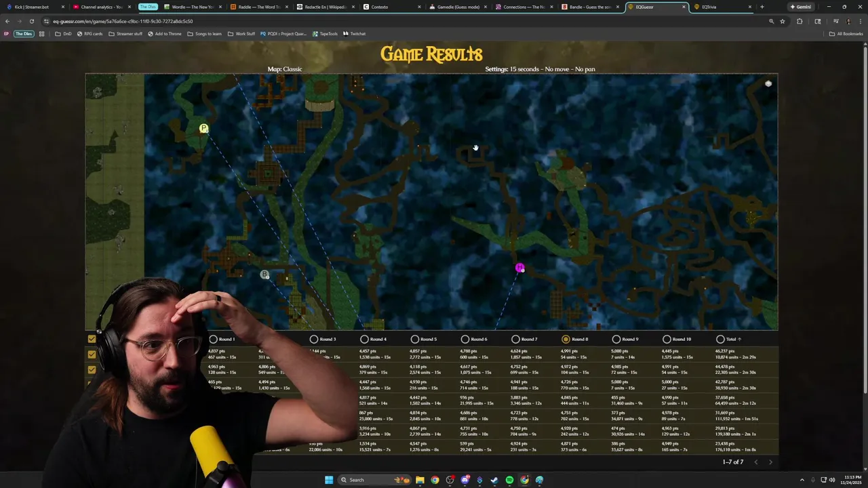
Task: Select the Round 4 radio button
Action: click(x=364, y=339)
